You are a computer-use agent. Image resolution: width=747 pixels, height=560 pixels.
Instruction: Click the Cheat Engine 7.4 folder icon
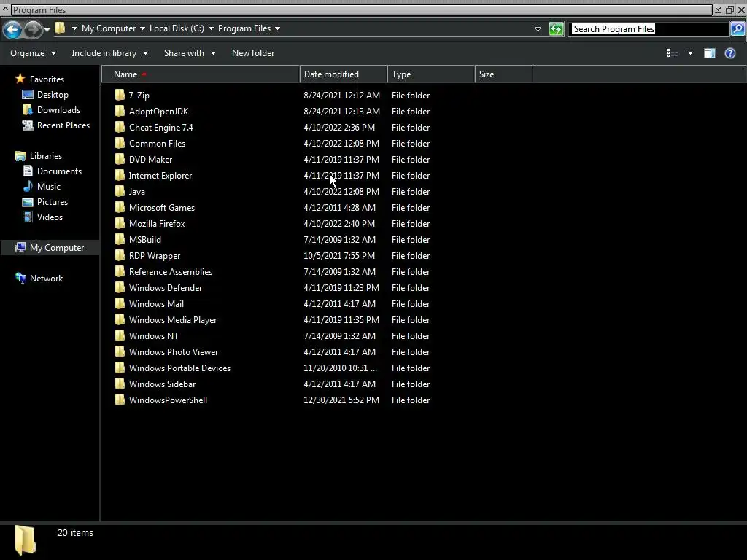click(120, 127)
